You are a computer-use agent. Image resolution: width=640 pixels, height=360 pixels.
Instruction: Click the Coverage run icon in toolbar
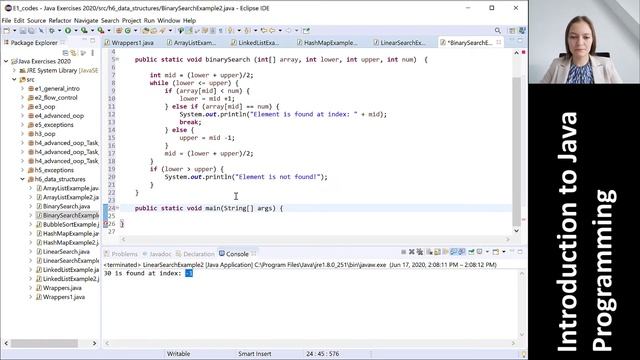(84, 31)
